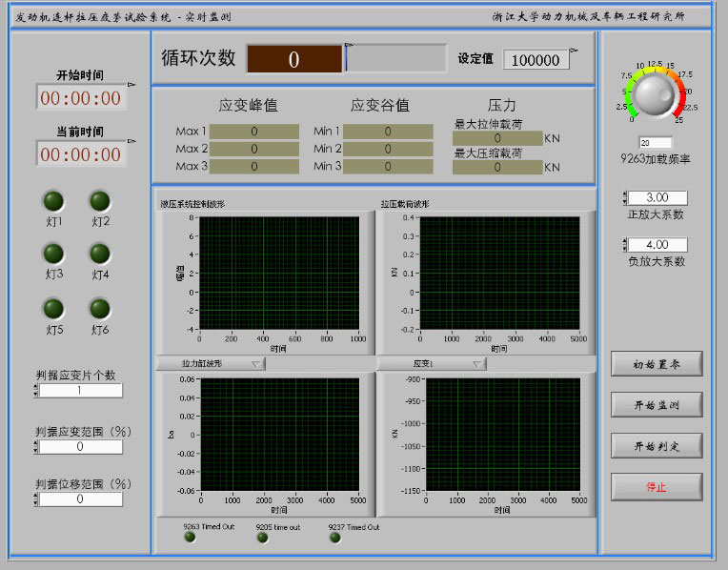Open the 拉力缸波形 waveform dropdown
The width and height of the screenshot is (728, 570).
tap(211, 363)
